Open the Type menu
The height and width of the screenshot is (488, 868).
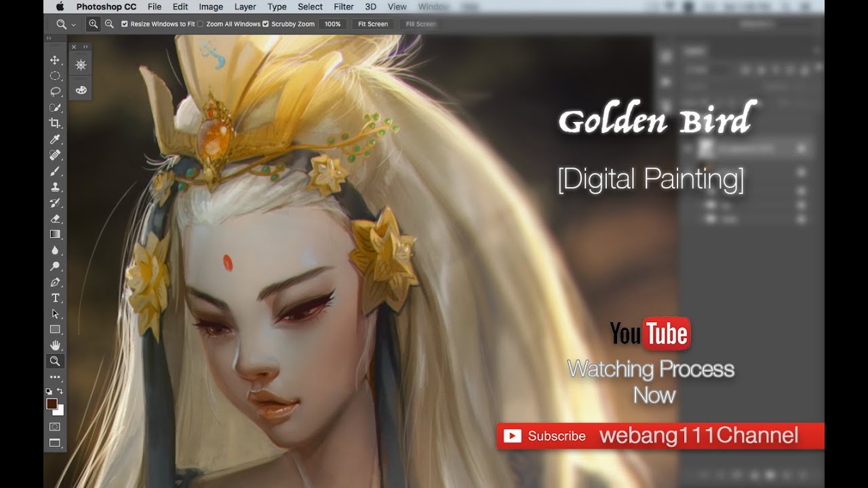pyautogui.click(x=277, y=7)
